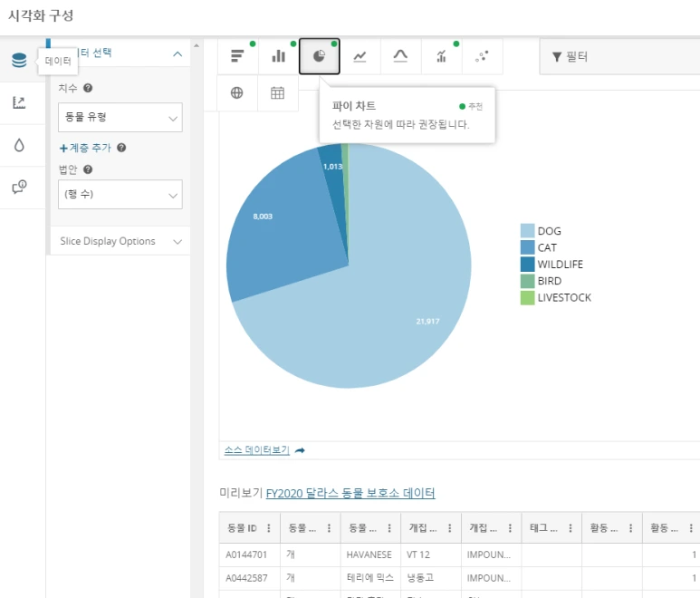Click table cell 테리에 믹스
This screenshot has height=598, width=700.
pyautogui.click(x=370, y=578)
